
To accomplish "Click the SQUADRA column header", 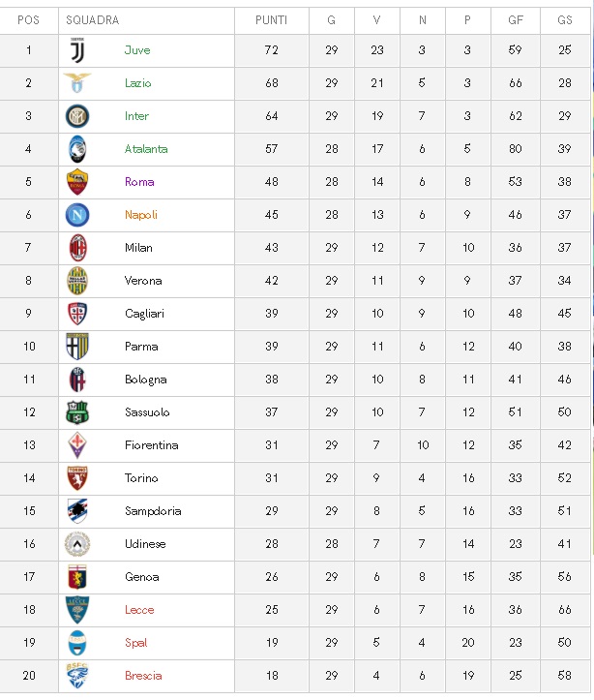I will 92,20.
